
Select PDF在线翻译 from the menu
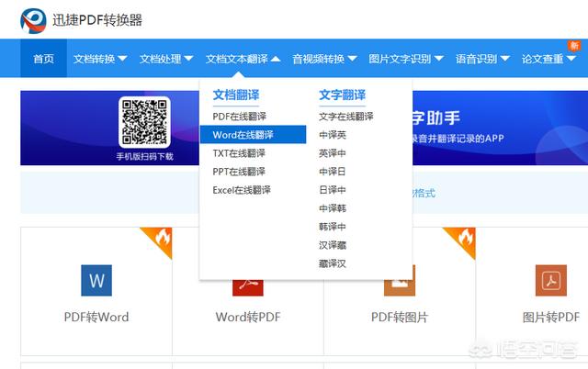[239, 117]
